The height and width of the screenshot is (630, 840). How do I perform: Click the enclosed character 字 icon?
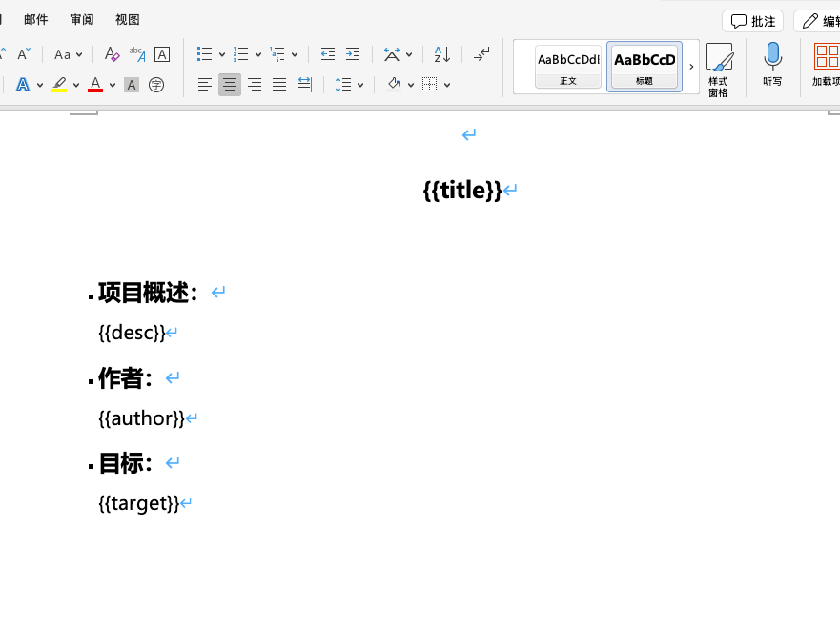point(156,85)
